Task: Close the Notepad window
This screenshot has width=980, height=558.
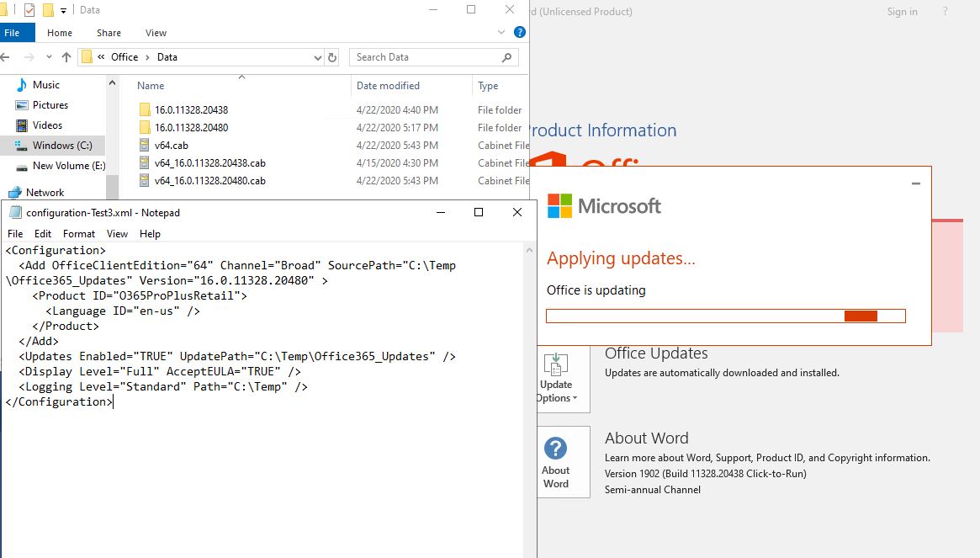Action: (516, 212)
